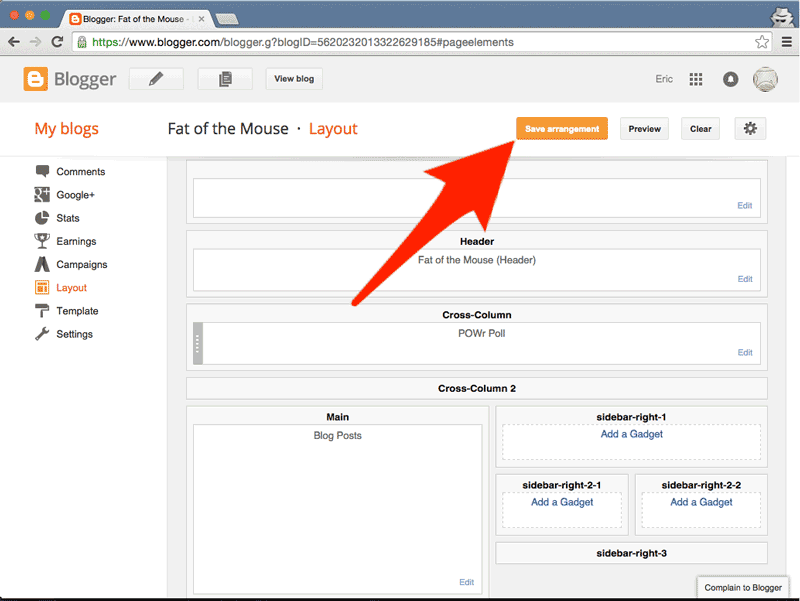The image size is (800, 601).
Task: Open the Comments menu item
Action: pos(81,171)
